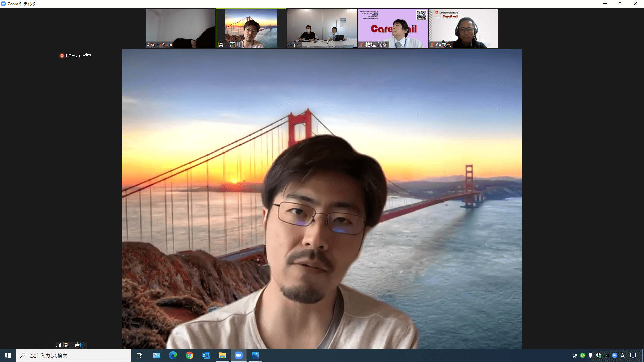Click the muted microphone icon beside 檜垣 光泰

click(x=362, y=45)
